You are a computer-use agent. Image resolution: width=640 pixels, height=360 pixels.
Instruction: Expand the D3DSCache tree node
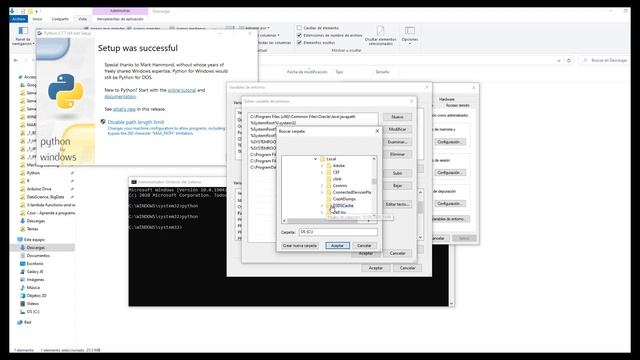click(322, 206)
